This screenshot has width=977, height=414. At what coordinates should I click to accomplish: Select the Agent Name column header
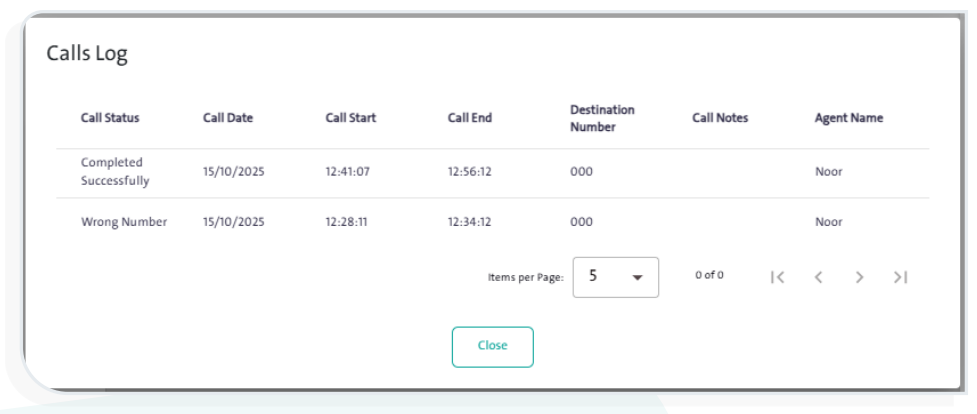coord(849,118)
